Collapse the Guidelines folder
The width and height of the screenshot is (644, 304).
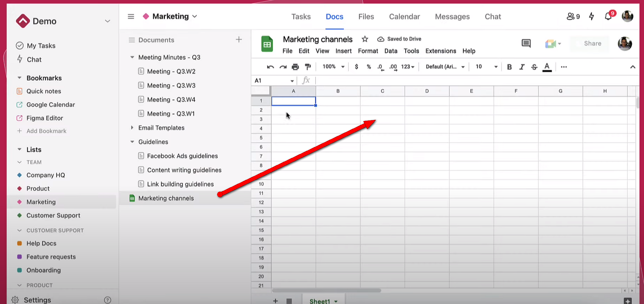[x=132, y=142]
